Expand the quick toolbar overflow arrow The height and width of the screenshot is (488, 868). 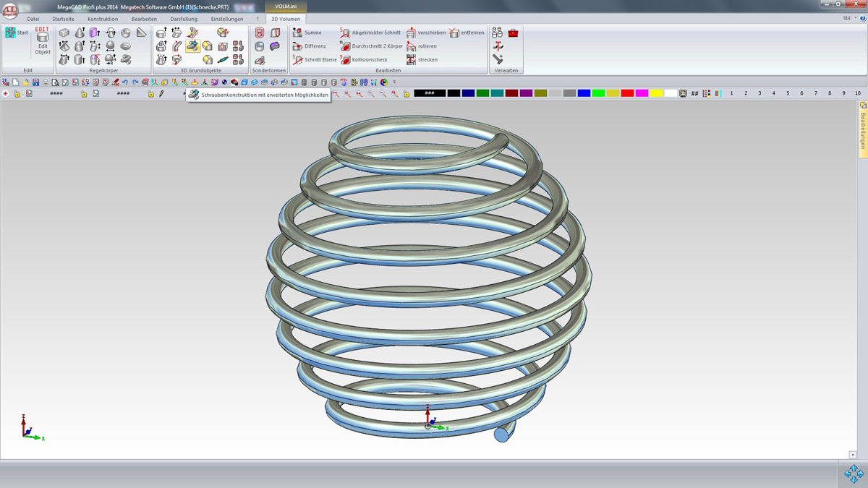tap(394, 82)
